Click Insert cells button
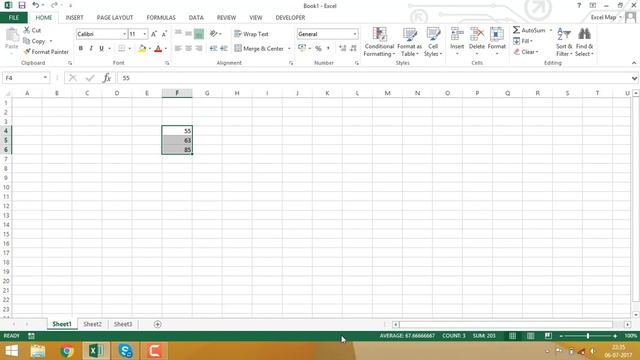 coord(457,41)
